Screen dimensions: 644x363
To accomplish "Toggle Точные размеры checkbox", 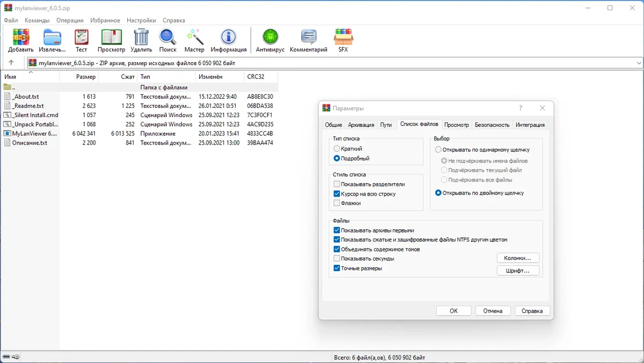I will (337, 268).
